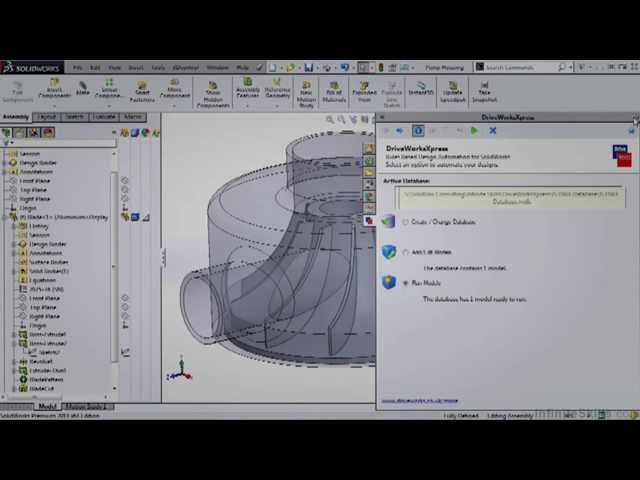Click the Zoom to Fit view icon
Screen dimensions: 640x480
(329, 119)
